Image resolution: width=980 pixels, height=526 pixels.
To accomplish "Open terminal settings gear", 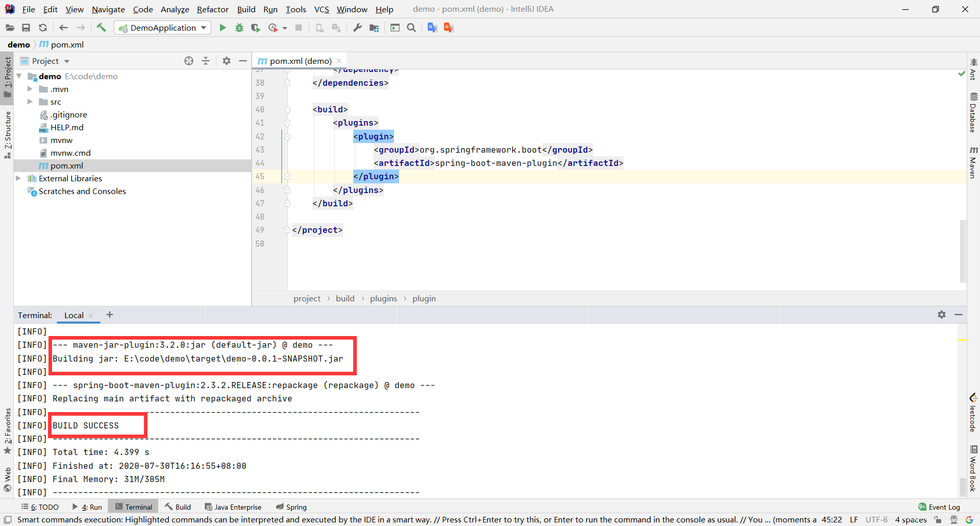I will [942, 315].
